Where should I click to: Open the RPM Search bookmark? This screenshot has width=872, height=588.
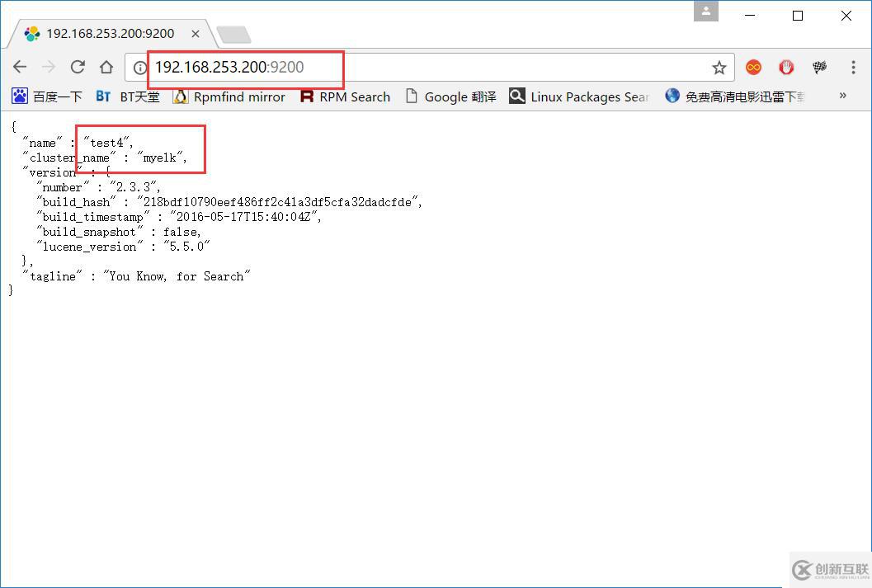pyautogui.click(x=346, y=96)
